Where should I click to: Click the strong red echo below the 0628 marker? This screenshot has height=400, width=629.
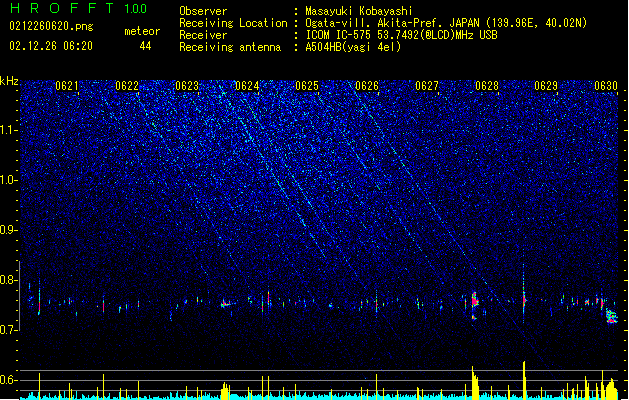475,300
